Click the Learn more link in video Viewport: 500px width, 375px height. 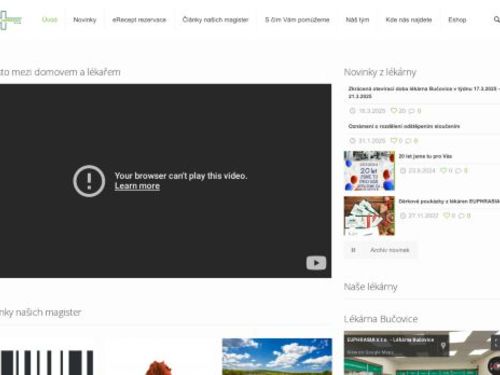(x=137, y=186)
